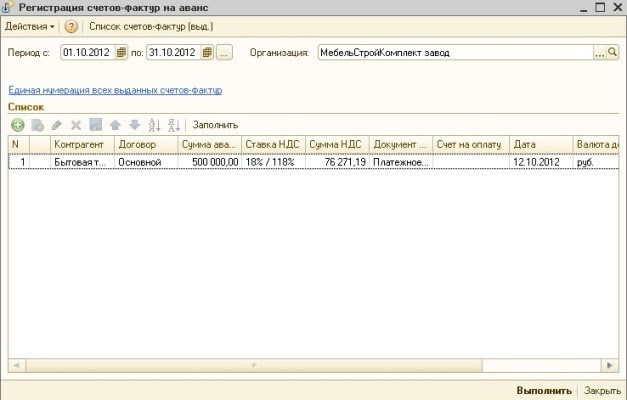Click the green Add row icon
The width and height of the screenshot is (627, 400).
coord(17,125)
